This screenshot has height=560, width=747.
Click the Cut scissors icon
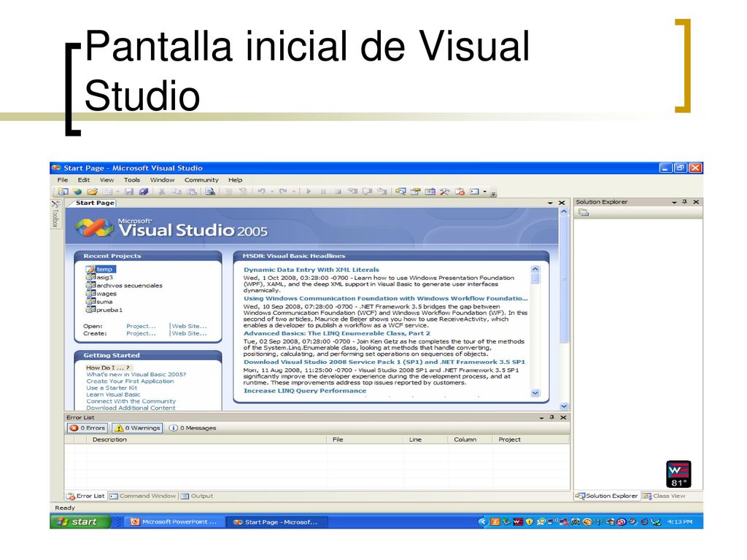point(161,192)
